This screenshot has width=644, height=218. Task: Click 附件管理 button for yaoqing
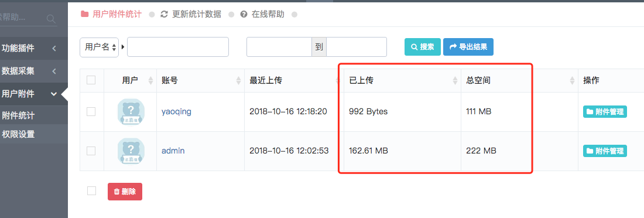coord(605,111)
